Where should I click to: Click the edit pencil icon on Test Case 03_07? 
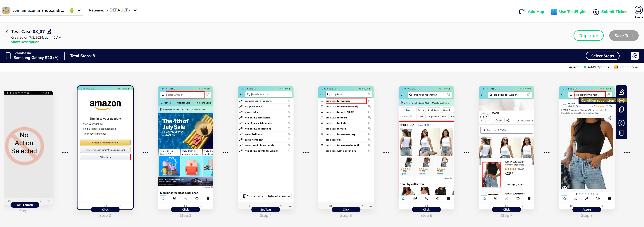click(x=49, y=31)
